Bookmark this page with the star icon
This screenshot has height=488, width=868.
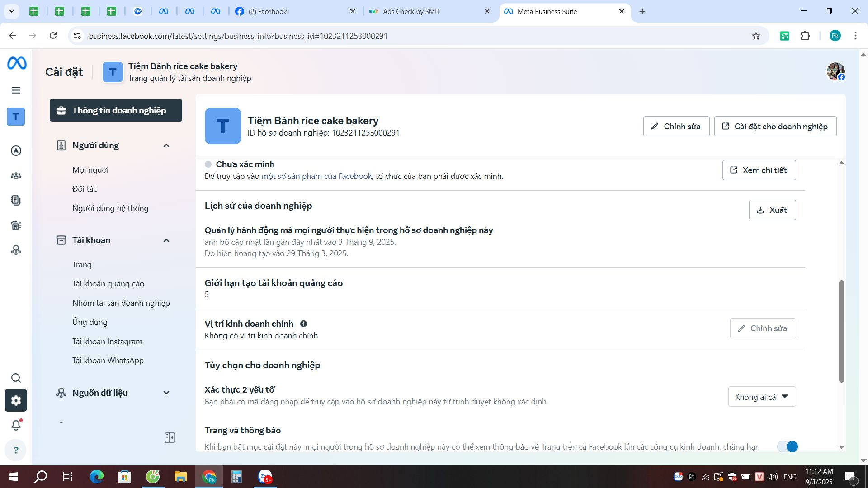[756, 36]
